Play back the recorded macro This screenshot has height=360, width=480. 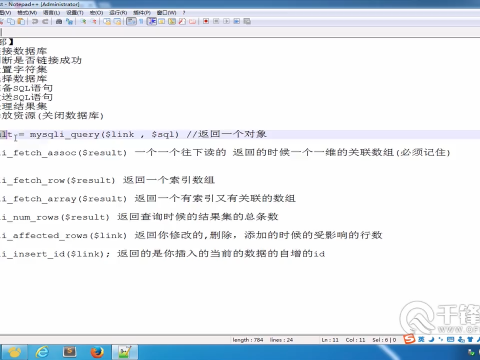point(226,21)
